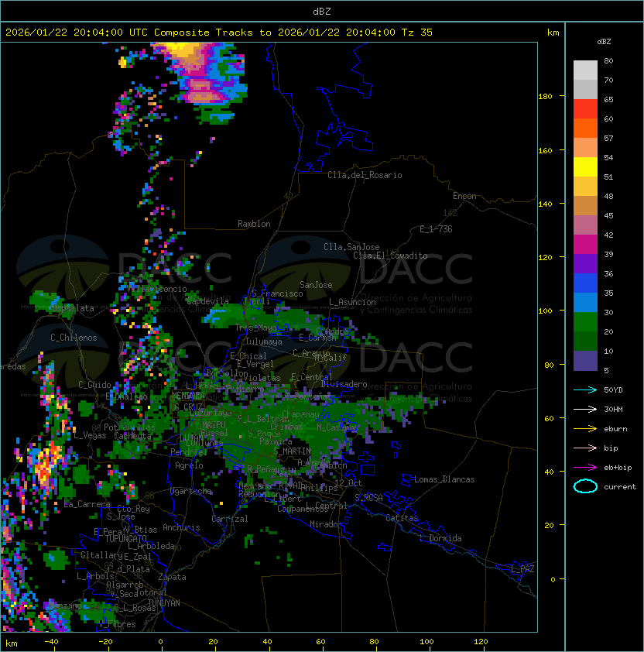Pick the dark blue swatch below 36

(x=585, y=283)
